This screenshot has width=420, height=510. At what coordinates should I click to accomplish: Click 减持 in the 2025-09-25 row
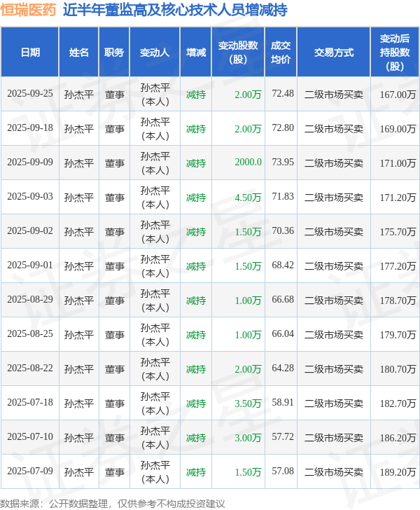(x=196, y=95)
